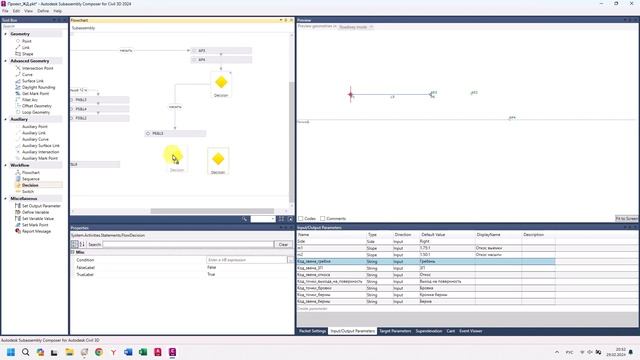Pick the Auxiliary Link tool
The image size is (640, 360).
click(x=33, y=133)
